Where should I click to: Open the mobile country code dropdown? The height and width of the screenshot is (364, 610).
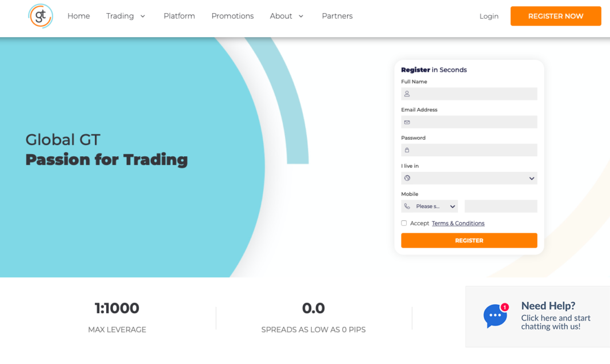point(430,207)
